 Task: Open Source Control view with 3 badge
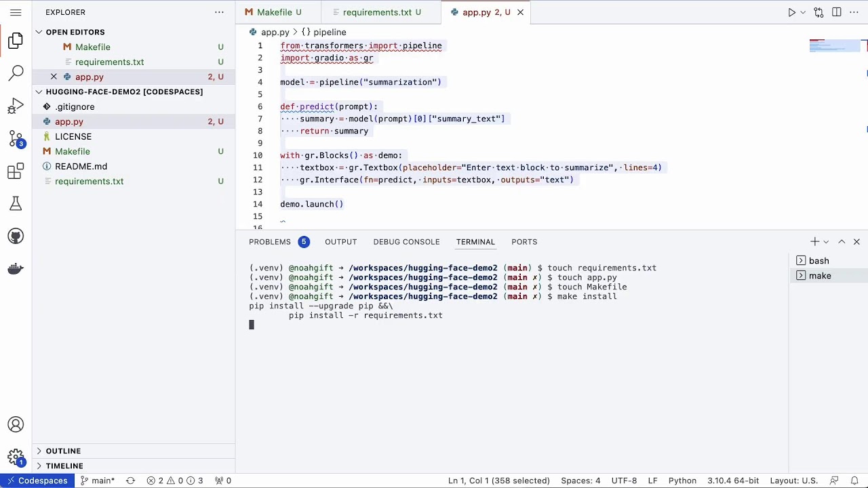tap(16, 138)
